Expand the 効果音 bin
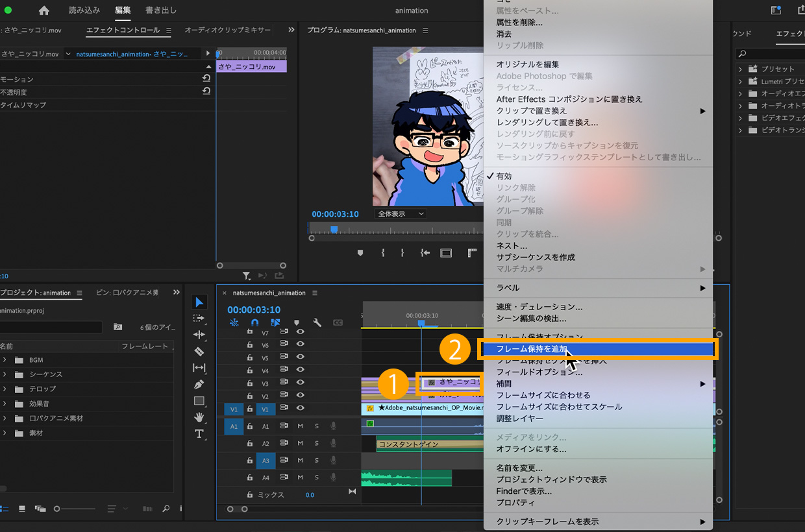This screenshot has width=805, height=532. click(5, 403)
